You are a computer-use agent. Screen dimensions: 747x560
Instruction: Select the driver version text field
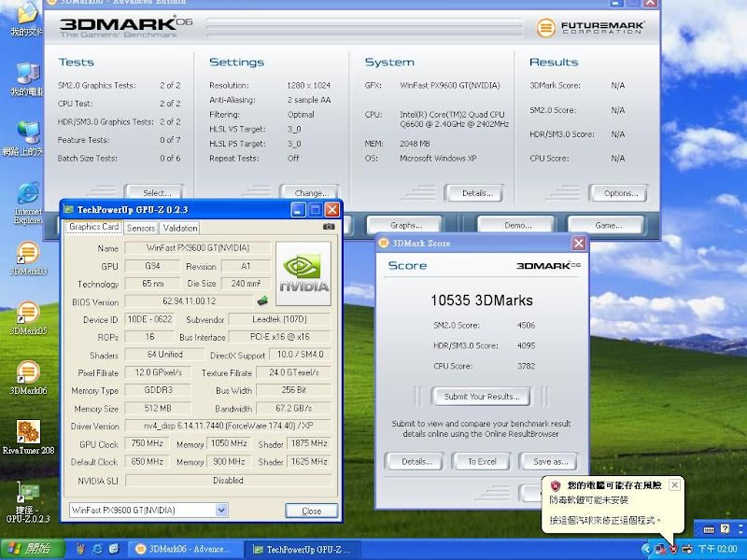click(x=228, y=426)
